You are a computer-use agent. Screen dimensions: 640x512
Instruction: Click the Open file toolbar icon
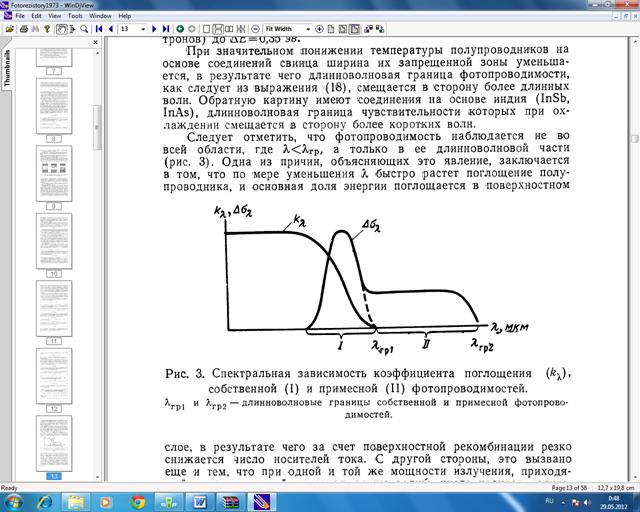[x=9, y=29]
